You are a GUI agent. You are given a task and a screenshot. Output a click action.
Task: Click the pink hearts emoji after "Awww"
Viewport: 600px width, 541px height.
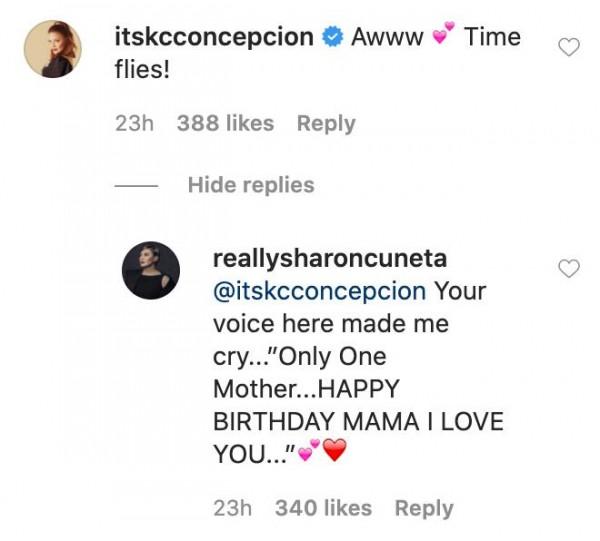click(437, 37)
